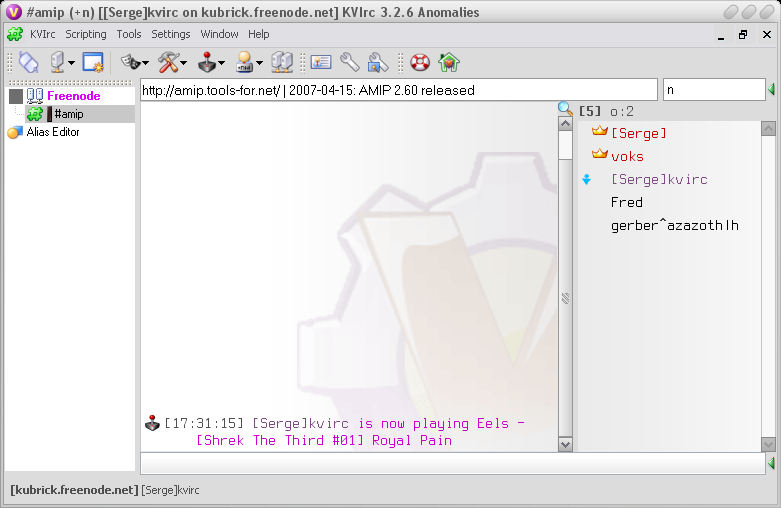Viewport: 781px width, 508px height.
Task: Click the crown icon next to [Serge]
Action: [x=600, y=131]
